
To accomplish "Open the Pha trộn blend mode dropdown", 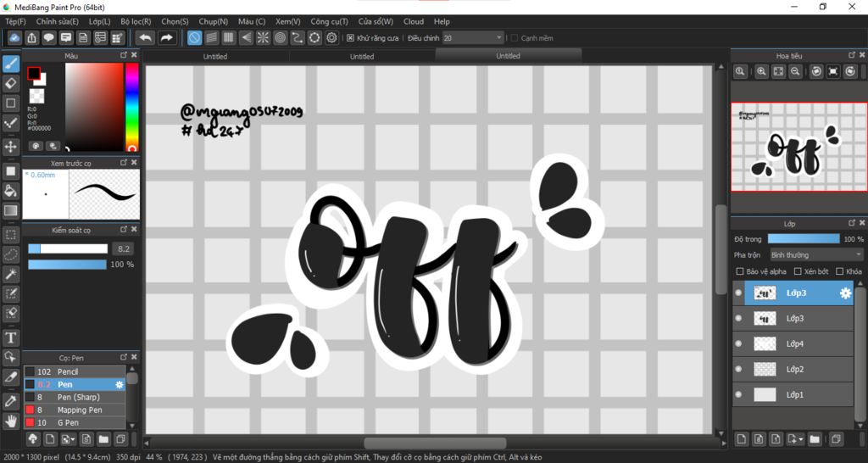I will 816,255.
